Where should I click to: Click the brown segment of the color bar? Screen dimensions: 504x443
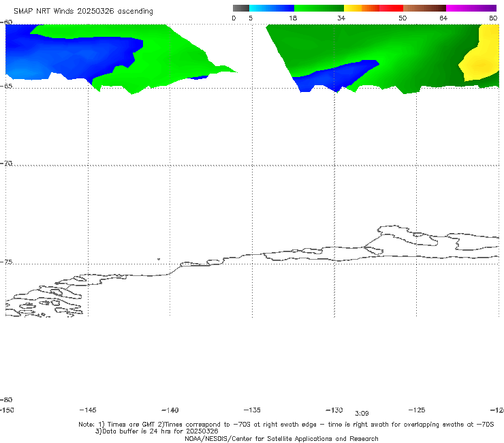pos(424,8)
